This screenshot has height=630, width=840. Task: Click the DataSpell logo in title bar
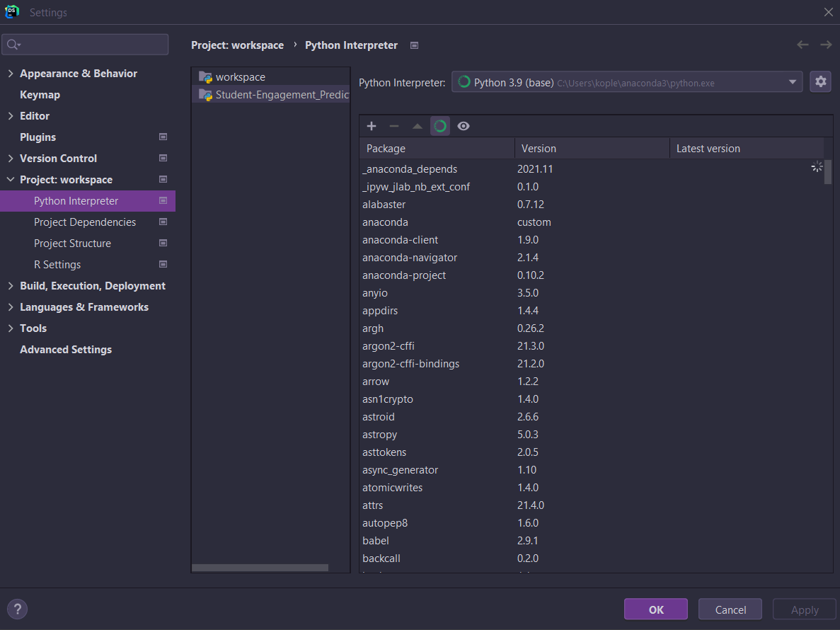[x=12, y=11]
